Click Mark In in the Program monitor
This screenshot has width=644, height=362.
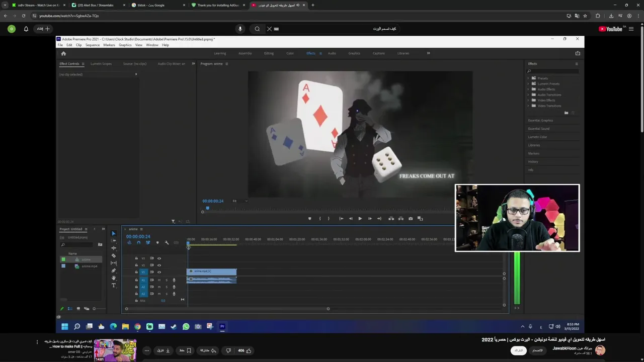point(320,219)
